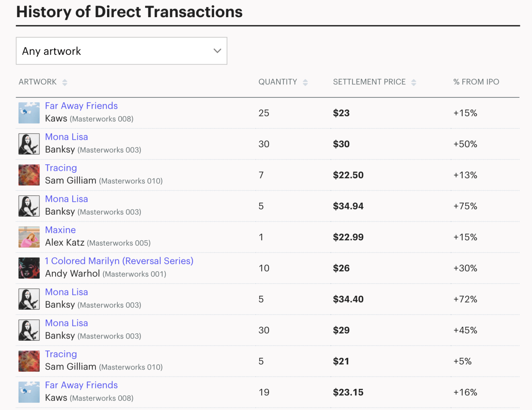Click the sort arrows beside % FROM IPO header

[507, 82]
